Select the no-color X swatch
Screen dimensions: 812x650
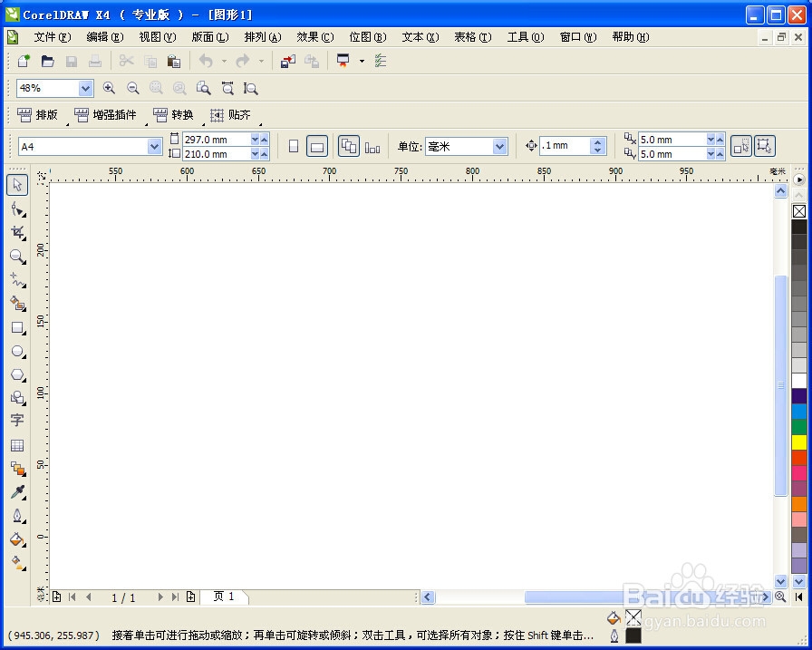[x=799, y=211]
